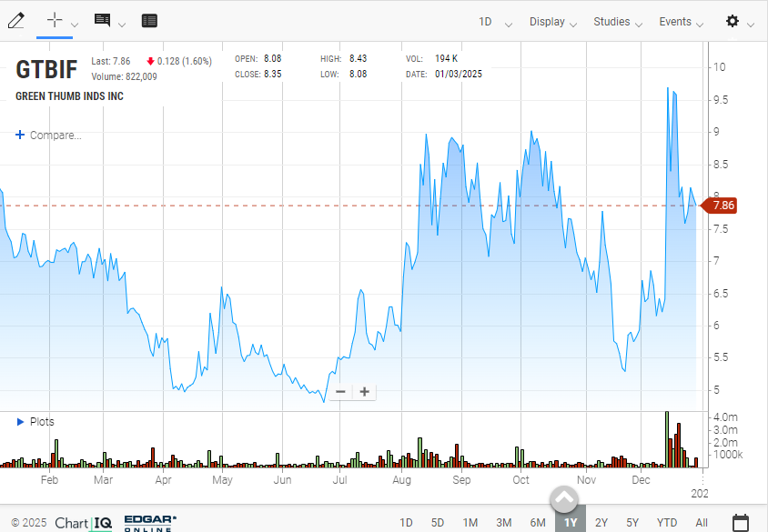Viewport: 768px width, 532px height.
Task: Click the 4.0m volume axis label
Action: click(x=725, y=417)
